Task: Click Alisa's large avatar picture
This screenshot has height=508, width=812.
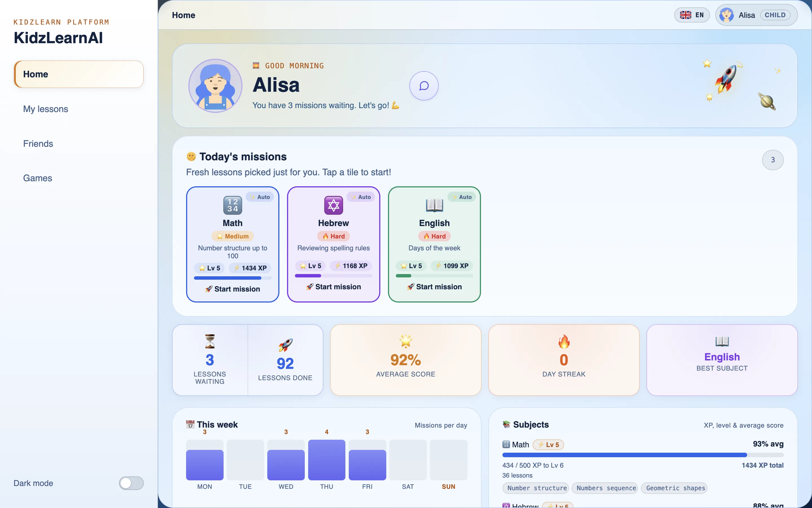Action: (x=215, y=86)
